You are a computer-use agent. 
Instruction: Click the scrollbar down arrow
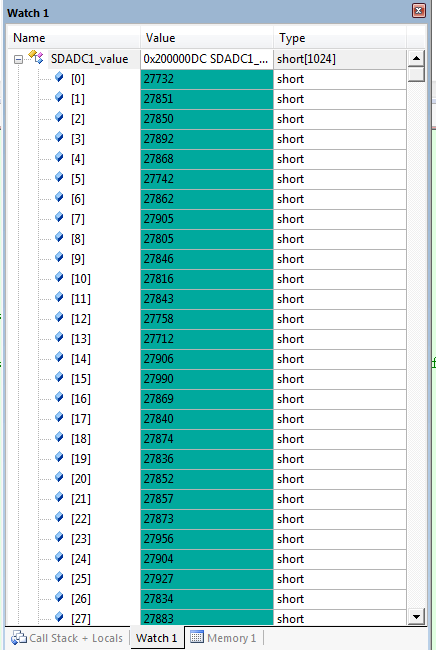(417, 616)
